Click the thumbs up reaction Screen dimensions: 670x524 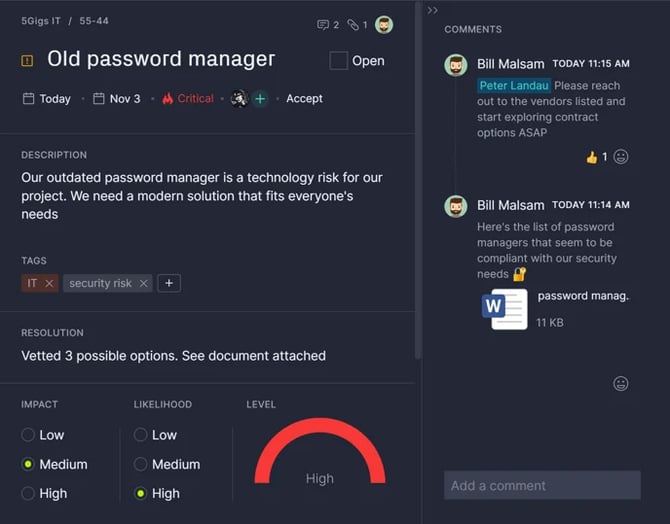(x=592, y=157)
